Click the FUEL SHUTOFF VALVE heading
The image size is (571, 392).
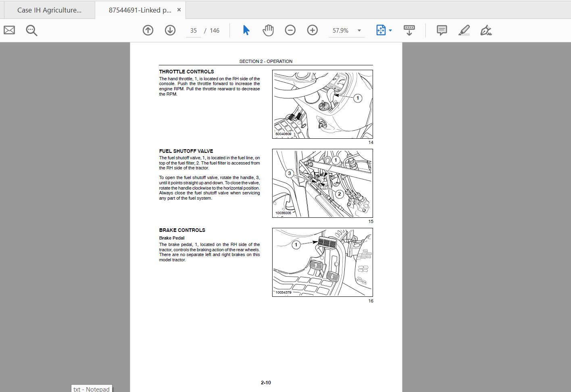point(186,151)
